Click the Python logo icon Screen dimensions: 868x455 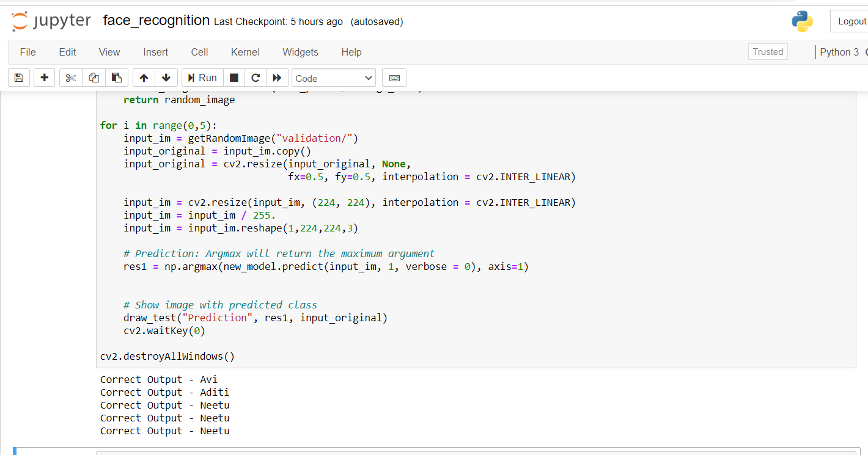pos(802,21)
